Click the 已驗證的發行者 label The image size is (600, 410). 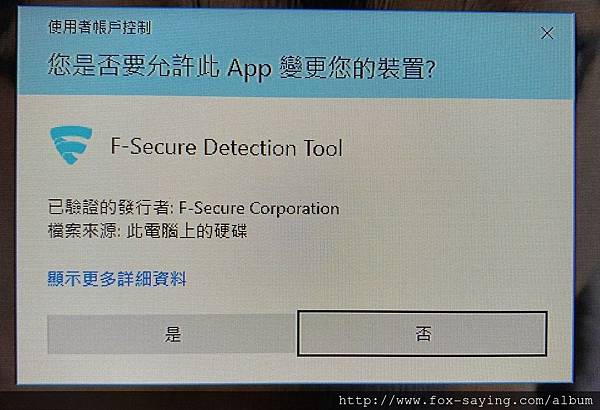click(108, 207)
